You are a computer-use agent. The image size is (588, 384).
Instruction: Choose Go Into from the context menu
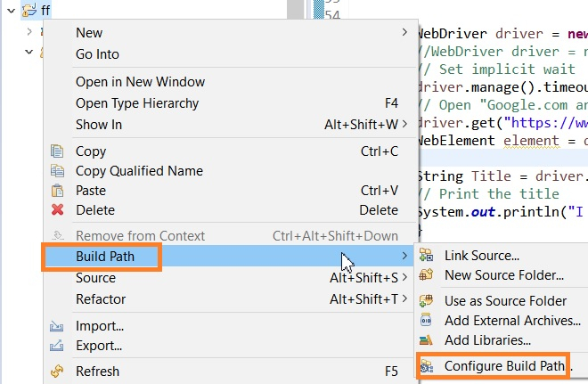click(97, 54)
